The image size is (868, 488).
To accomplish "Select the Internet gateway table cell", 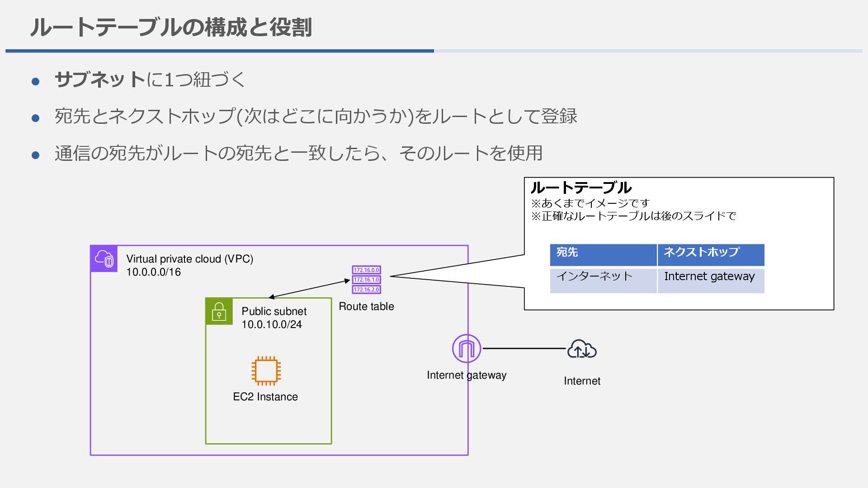I will click(x=711, y=281).
